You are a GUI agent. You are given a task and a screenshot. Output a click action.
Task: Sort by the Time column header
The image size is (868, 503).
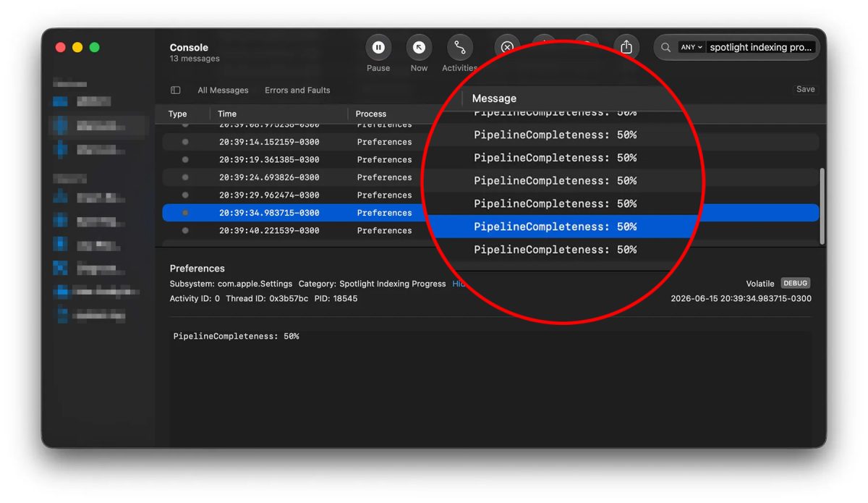[227, 114]
